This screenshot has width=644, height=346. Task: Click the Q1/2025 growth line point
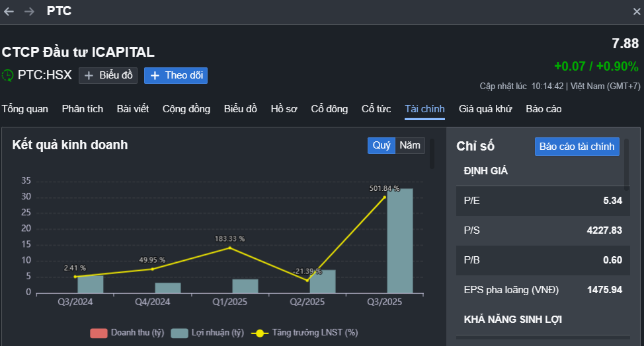coord(229,248)
